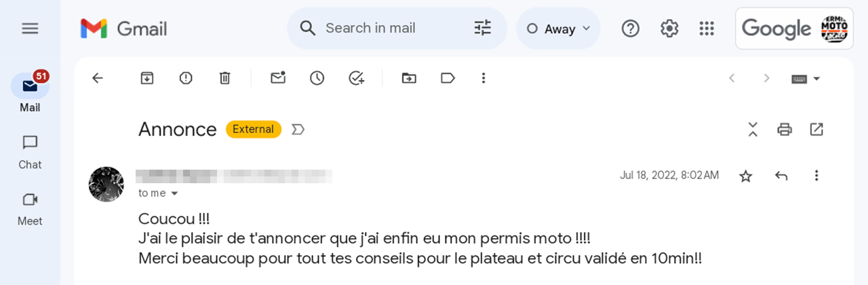This screenshot has height=285, width=868.
Task: Archive this Annonce email
Action: coord(147,78)
